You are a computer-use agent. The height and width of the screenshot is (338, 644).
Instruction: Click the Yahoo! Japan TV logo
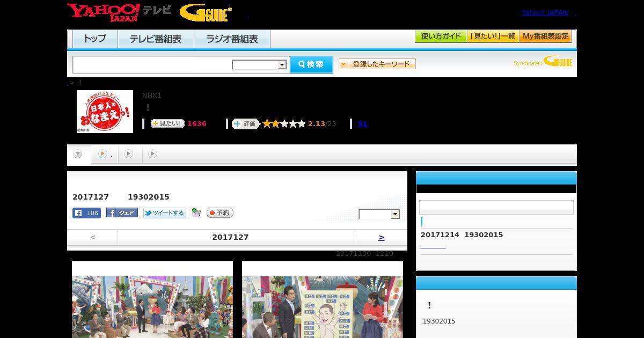(x=119, y=12)
